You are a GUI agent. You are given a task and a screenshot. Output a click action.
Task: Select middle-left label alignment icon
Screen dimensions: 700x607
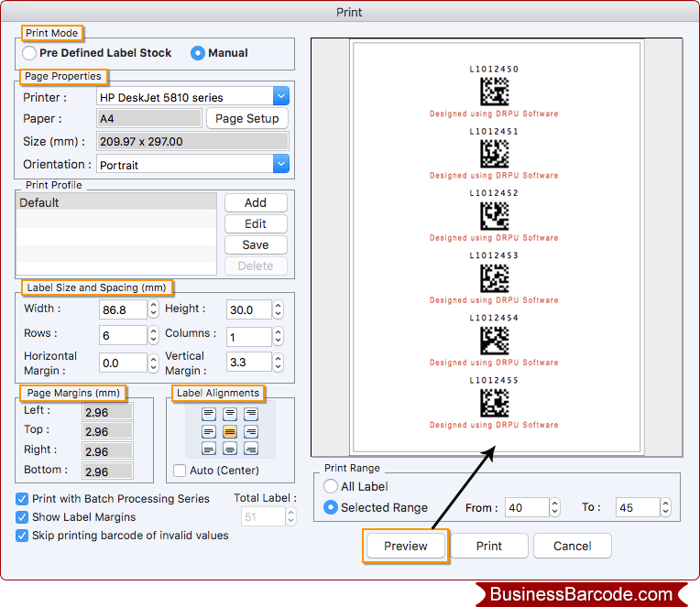209,431
